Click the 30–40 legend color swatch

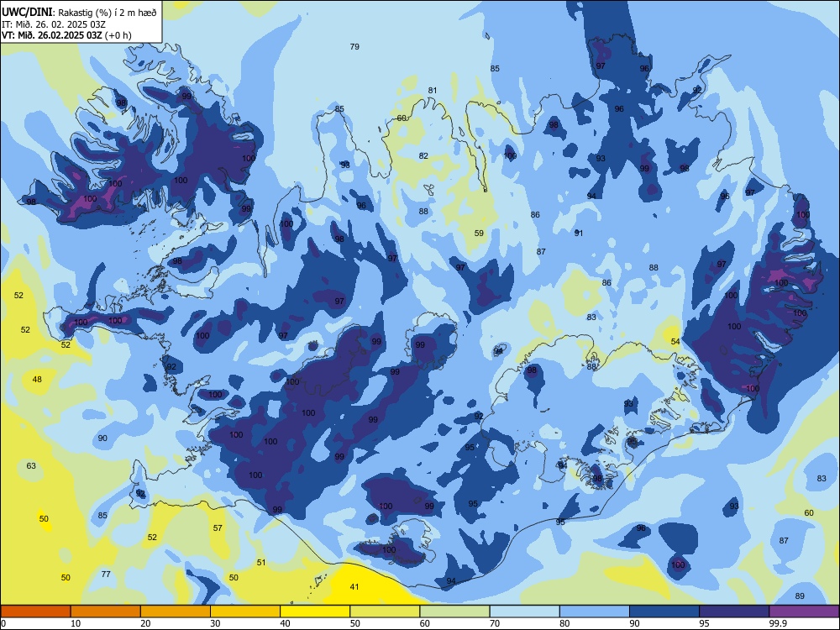(x=245, y=612)
